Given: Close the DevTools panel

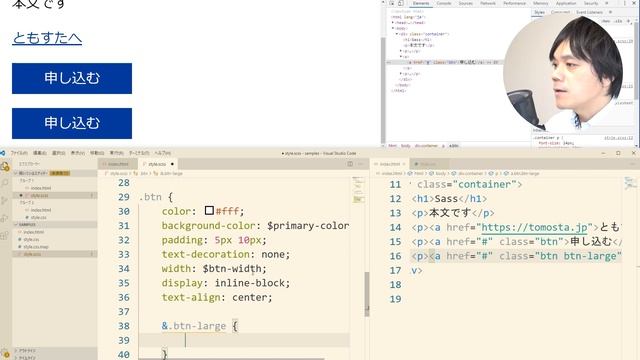Looking at the screenshot, I should point(633,3).
